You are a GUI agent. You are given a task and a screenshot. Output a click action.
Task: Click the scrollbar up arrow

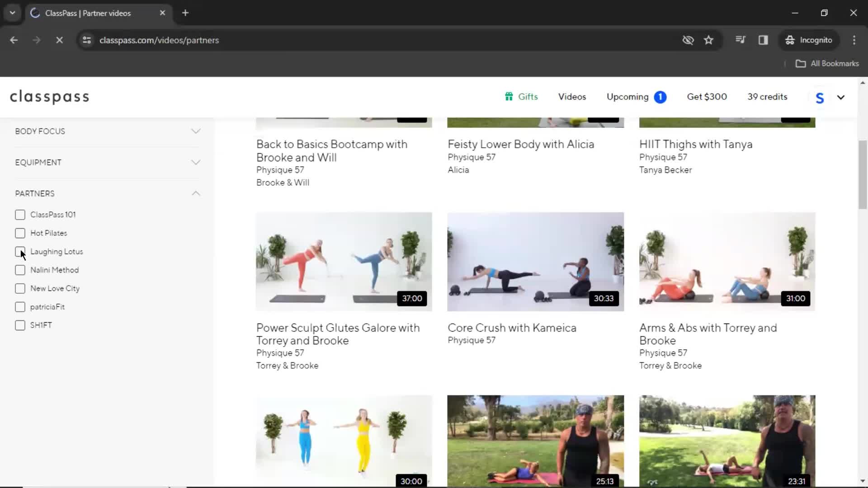(863, 83)
